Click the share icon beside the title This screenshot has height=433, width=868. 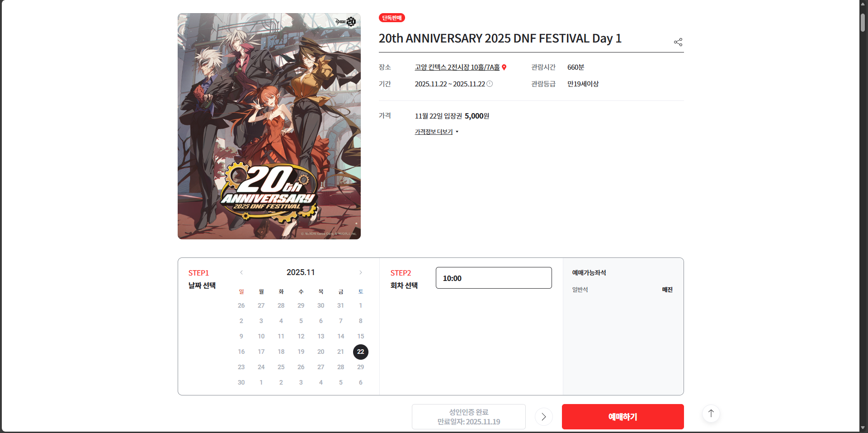[x=678, y=42]
